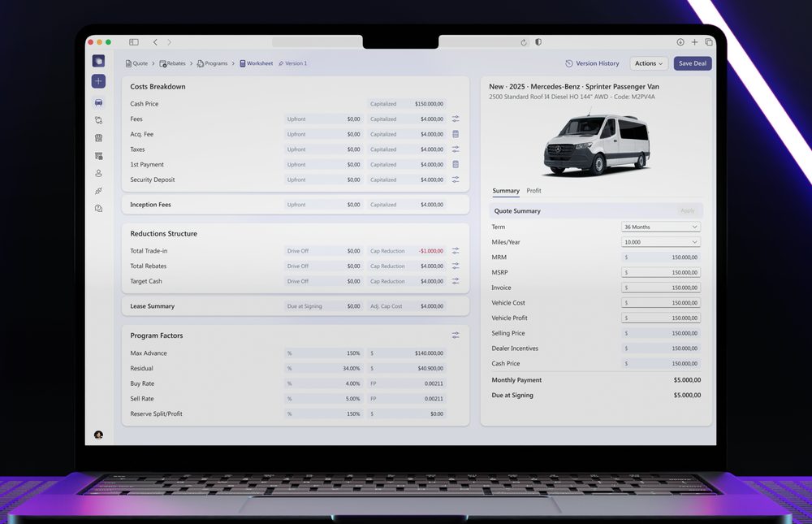Edit the Version 1 name link
Image resolution: width=812 pixels, height=524 pixels.
[x=292, y=63]
